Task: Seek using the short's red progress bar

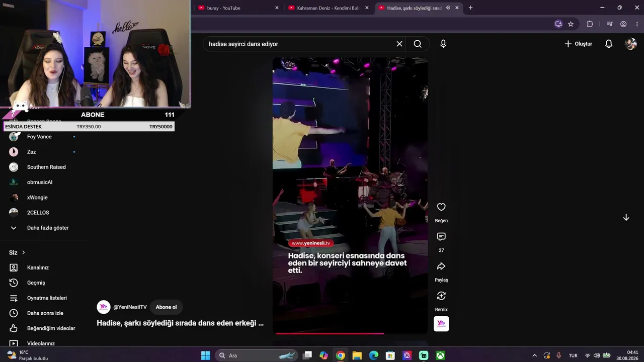Action: (350, 333)
